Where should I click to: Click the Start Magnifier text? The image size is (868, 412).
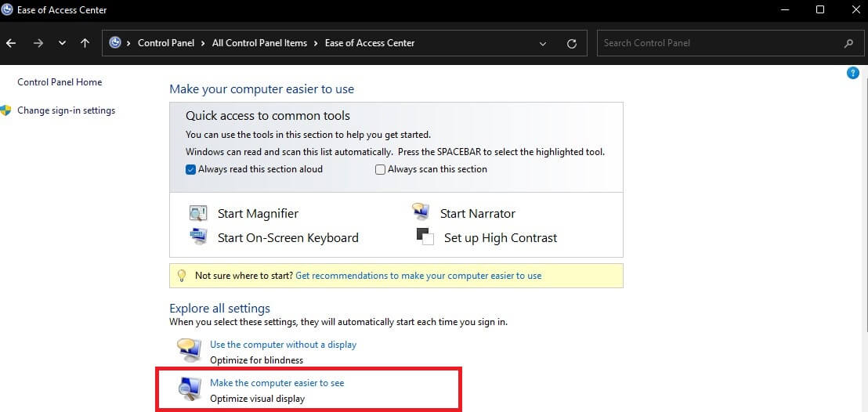pyautogui.click(x=258, y=214)
